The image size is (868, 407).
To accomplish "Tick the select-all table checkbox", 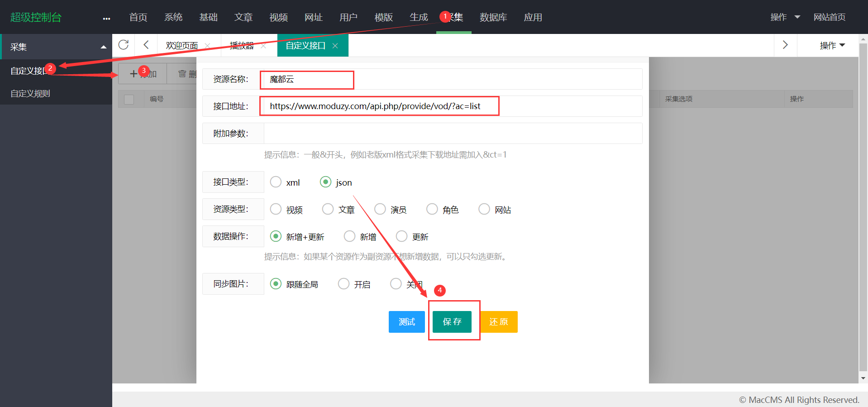I will pyautogui.click(x=129, y=99).
